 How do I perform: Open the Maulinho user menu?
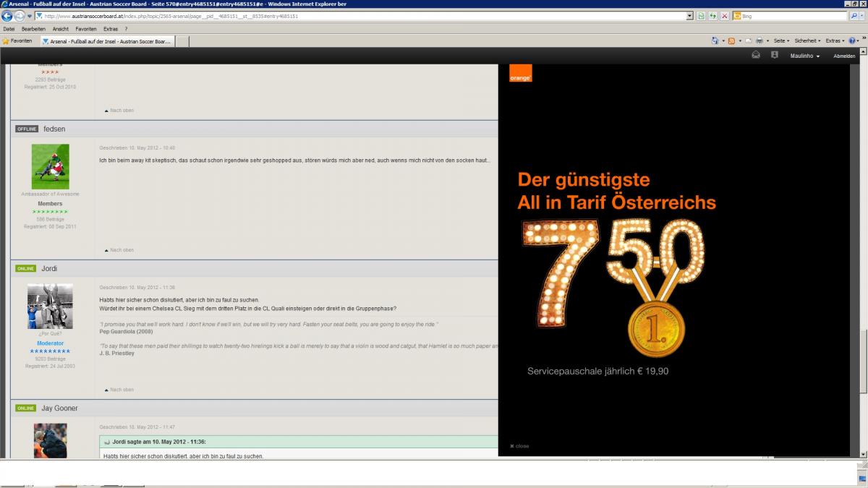(805, 56)
